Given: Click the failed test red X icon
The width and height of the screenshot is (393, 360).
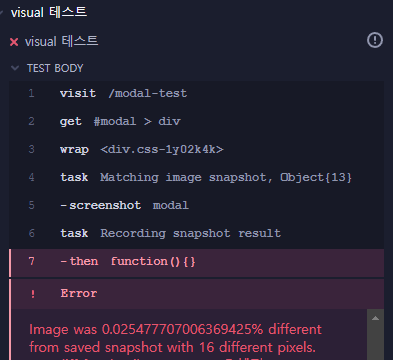Looking at the screenshot, I should tap(14, 42).
